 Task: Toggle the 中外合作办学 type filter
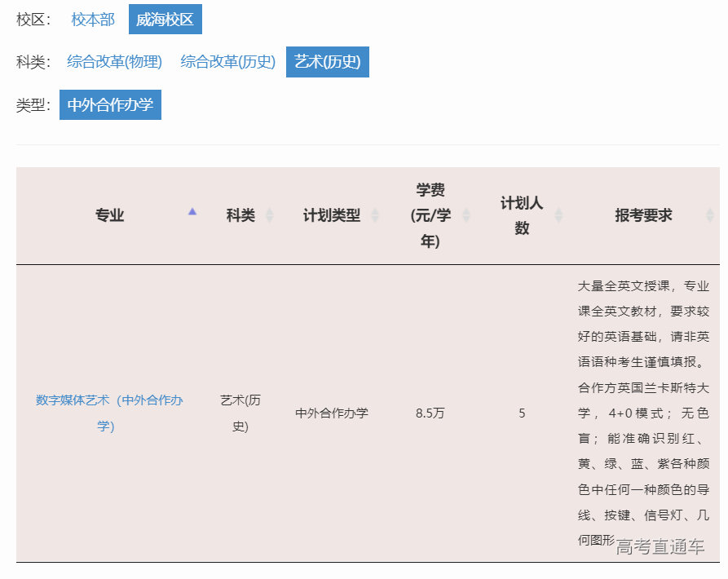pos(110,104)
